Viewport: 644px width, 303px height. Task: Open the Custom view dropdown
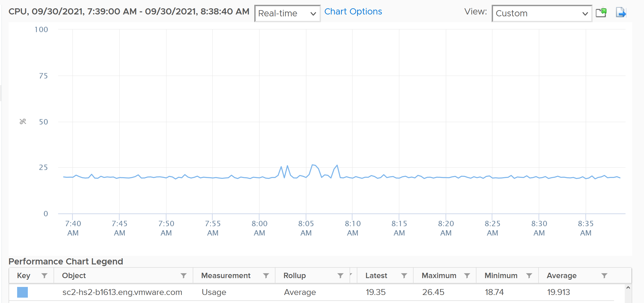[x=542, y=13]
